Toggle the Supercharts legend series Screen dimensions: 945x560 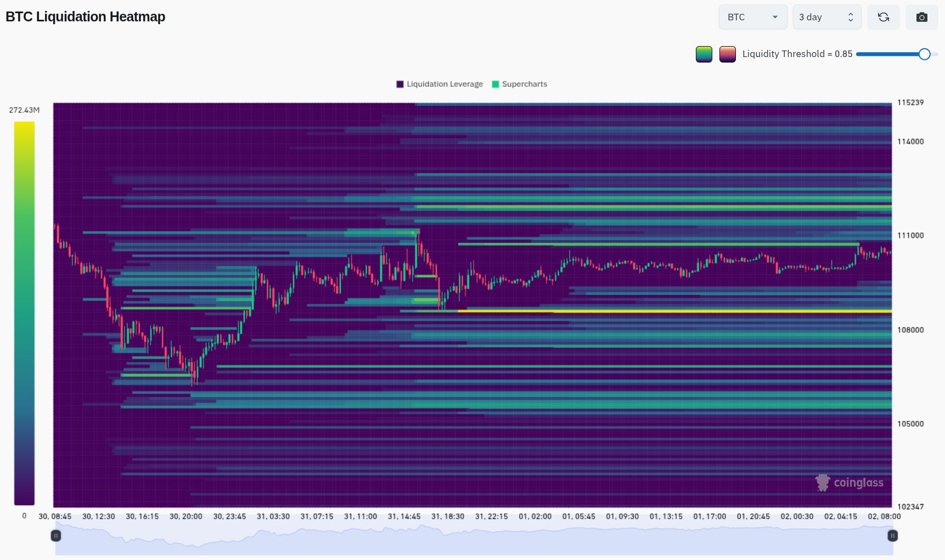[x=520, y=84]
